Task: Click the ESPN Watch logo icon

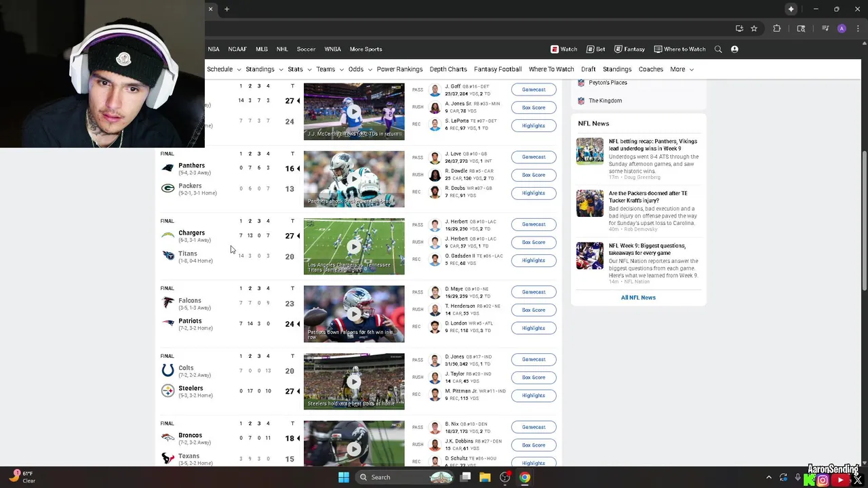Action: (554, 49)
